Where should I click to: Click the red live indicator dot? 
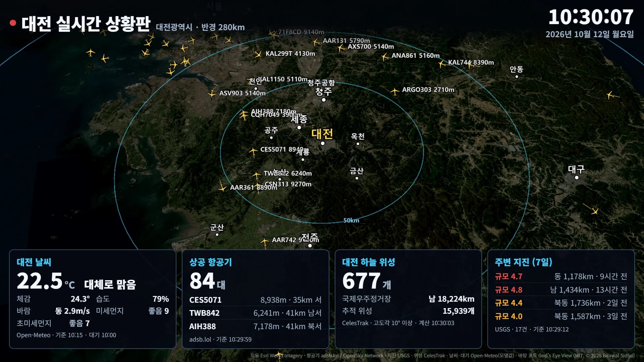tap(13, 23)
